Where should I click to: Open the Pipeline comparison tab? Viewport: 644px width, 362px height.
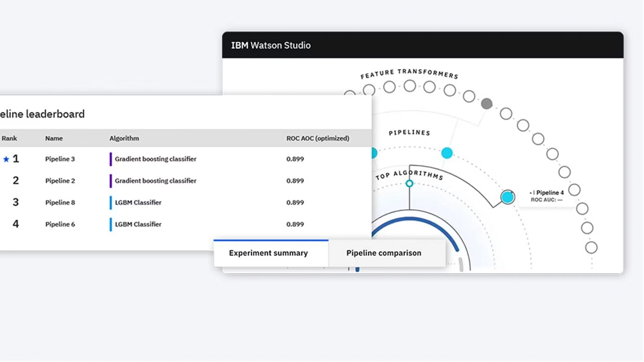click(383, 253)
